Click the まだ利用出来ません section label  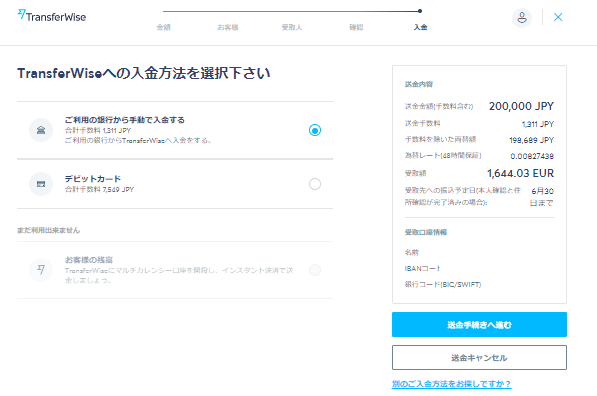coord(48,230)
